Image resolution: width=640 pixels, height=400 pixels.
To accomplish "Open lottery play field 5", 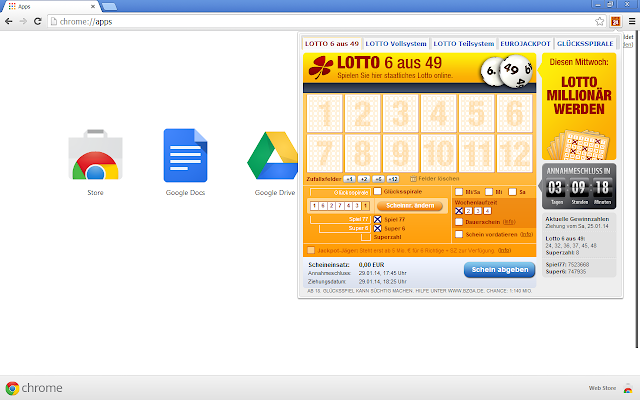I will 476,113.
